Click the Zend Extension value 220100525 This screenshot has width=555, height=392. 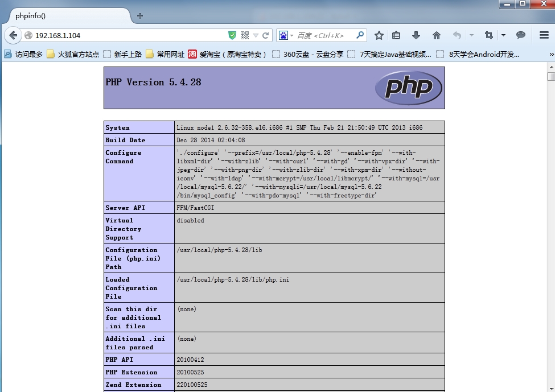tap(192, 385)
